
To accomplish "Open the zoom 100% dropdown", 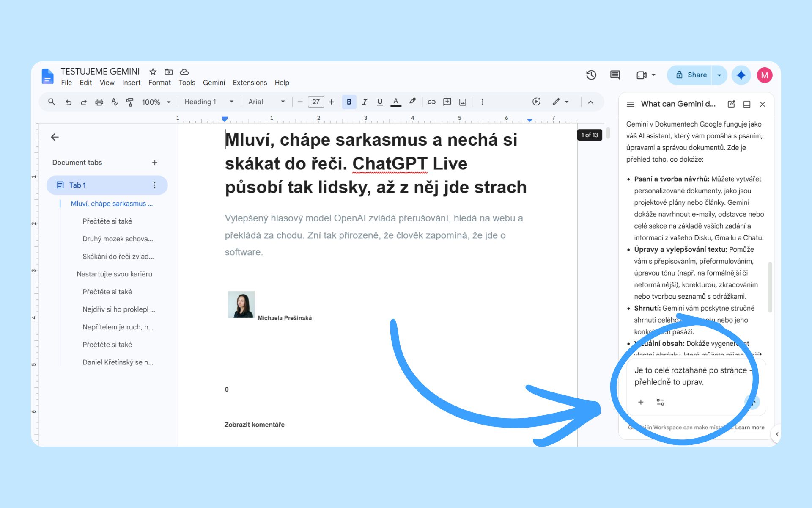I will pos(156,102).
